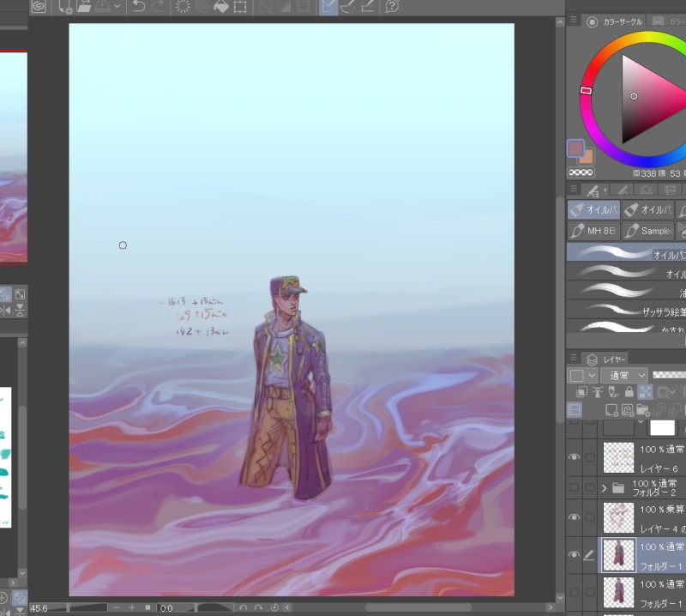Toggle Lock layer padlock icon

(x=629, y=392)
